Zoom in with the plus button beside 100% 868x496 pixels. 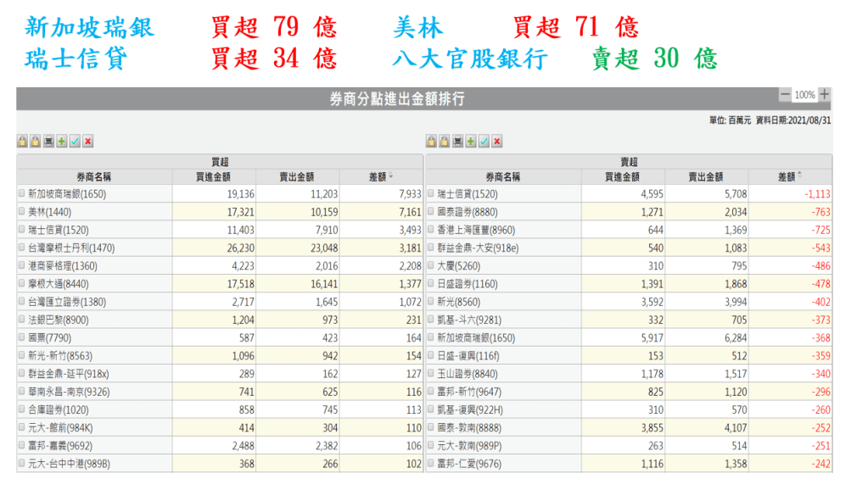[825, 94]
